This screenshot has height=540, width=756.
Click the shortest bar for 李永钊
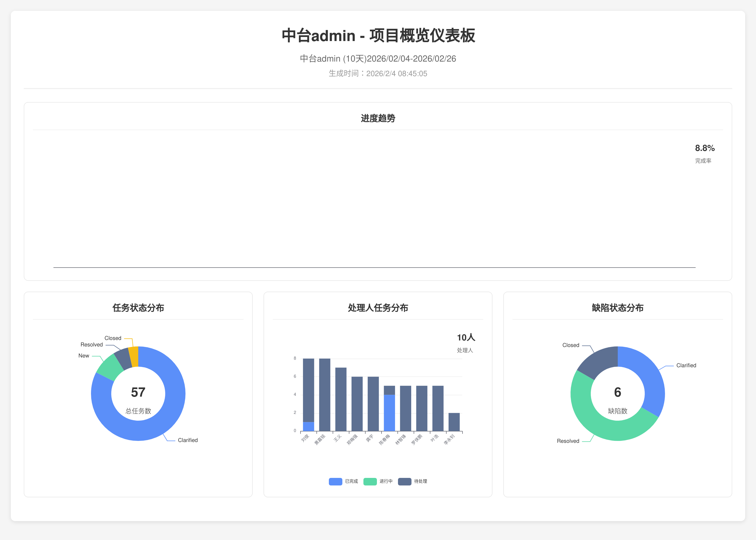pyautogui.click(x=454, y=422)
